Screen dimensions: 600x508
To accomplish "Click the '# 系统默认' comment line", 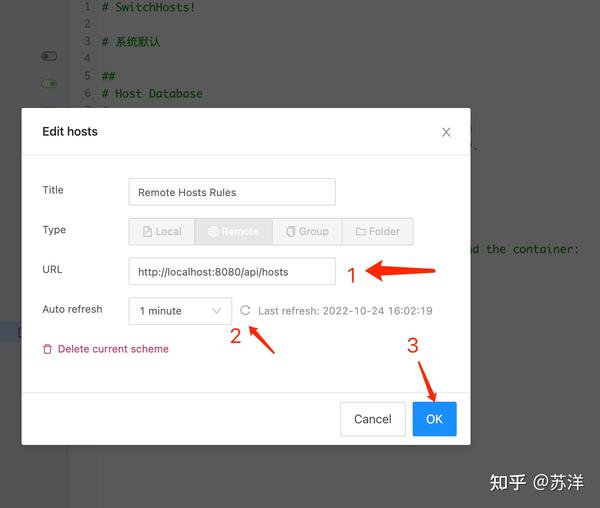I will pos(130,41).
